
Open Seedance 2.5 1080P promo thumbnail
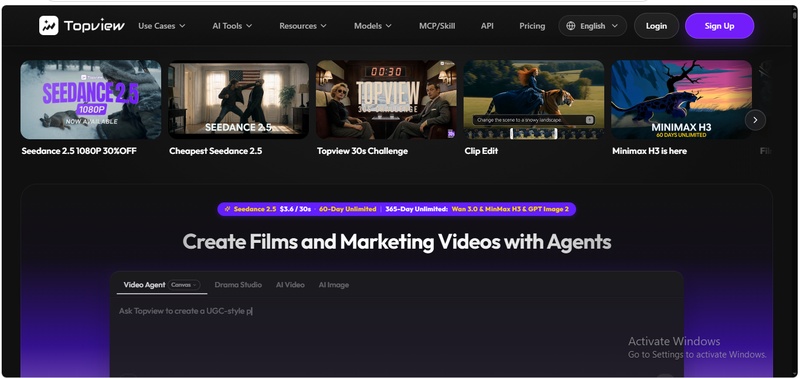click(91, 99)
